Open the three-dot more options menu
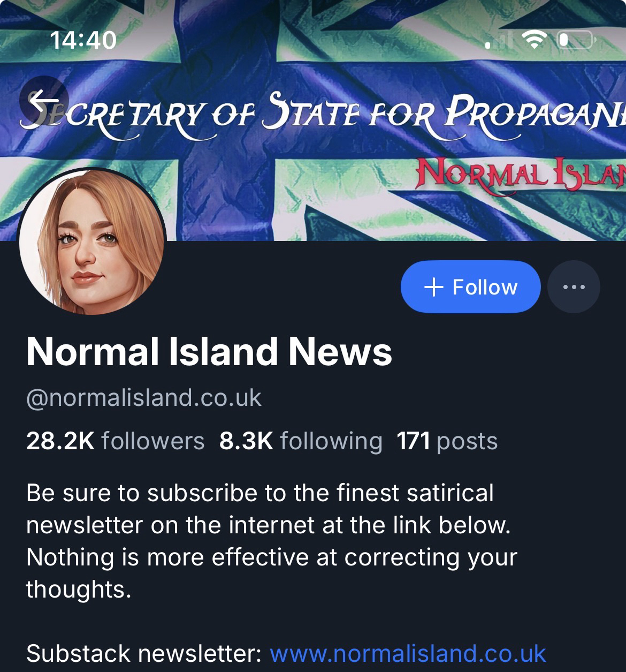Image resolution: width=626 pixels, height=672 pixels. pyautogui.click(x=574, y=287)
